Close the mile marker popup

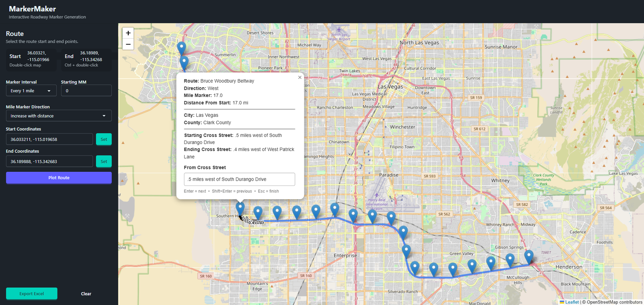tap(299, 77)
